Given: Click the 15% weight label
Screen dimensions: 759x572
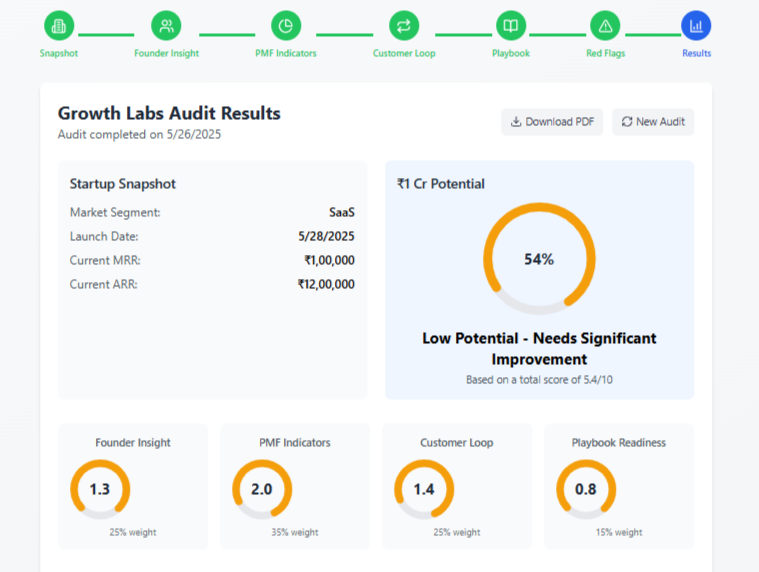Looking at the screenshot, I should tap(619, 532).
